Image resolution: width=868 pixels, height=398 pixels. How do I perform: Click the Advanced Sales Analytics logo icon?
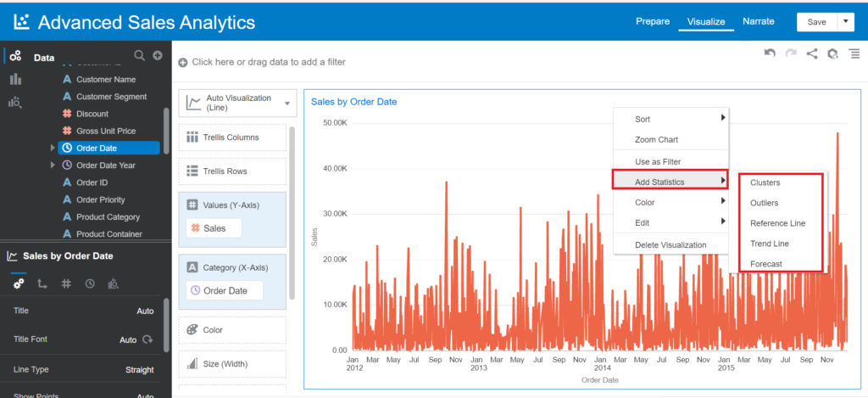(x=21, y=21)
